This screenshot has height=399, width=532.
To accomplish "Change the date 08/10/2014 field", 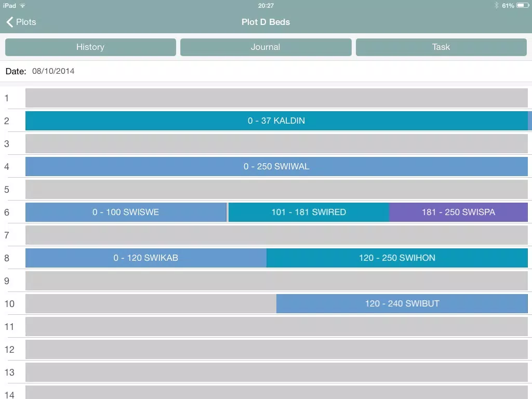I will (53, 71).
